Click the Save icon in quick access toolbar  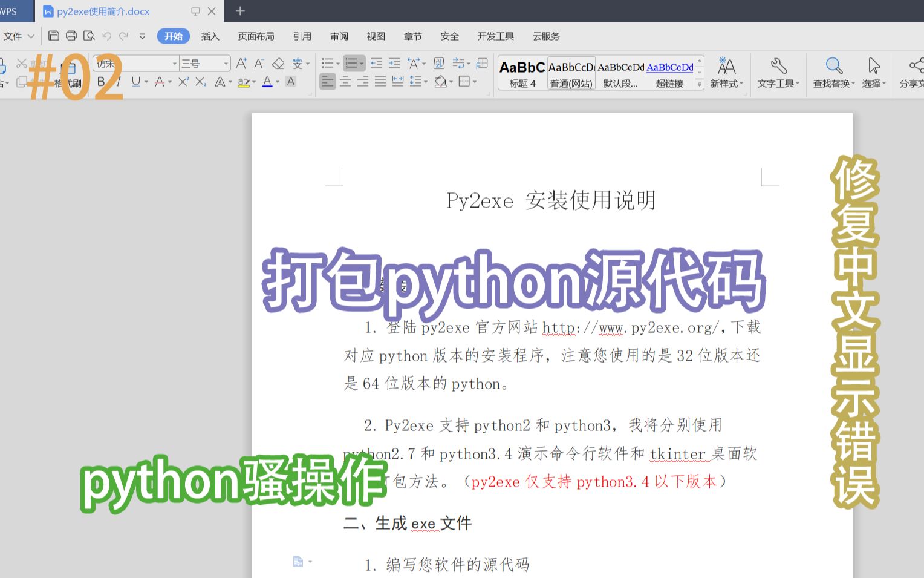54,36
